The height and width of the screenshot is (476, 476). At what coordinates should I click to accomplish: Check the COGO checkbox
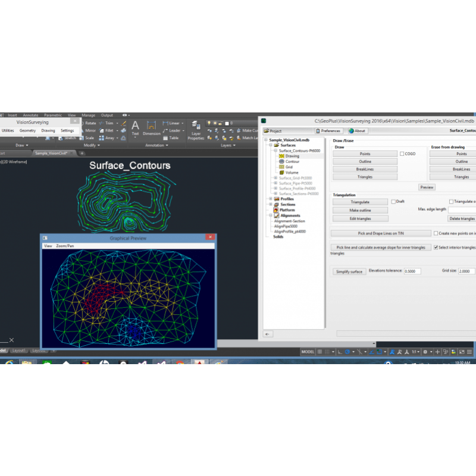click(402, 154)
